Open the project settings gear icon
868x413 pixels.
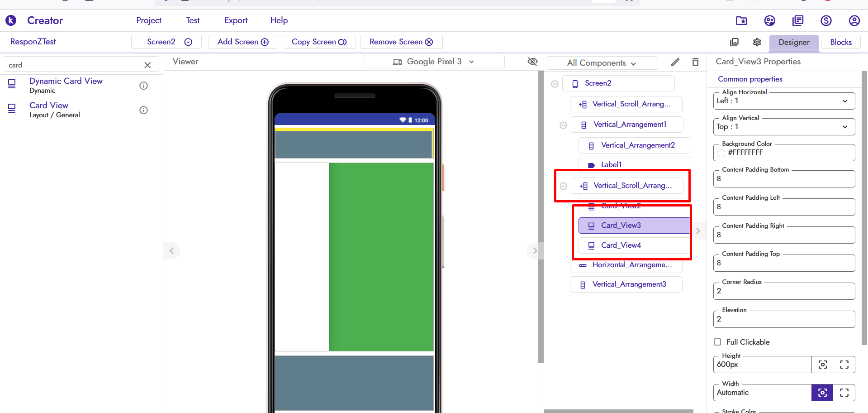click(x=757, y=42)
